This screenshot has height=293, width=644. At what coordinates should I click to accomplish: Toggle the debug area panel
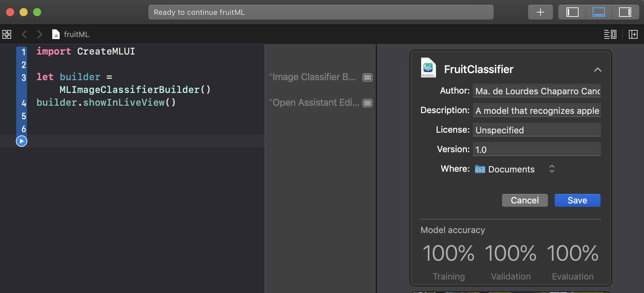[598, 12]
